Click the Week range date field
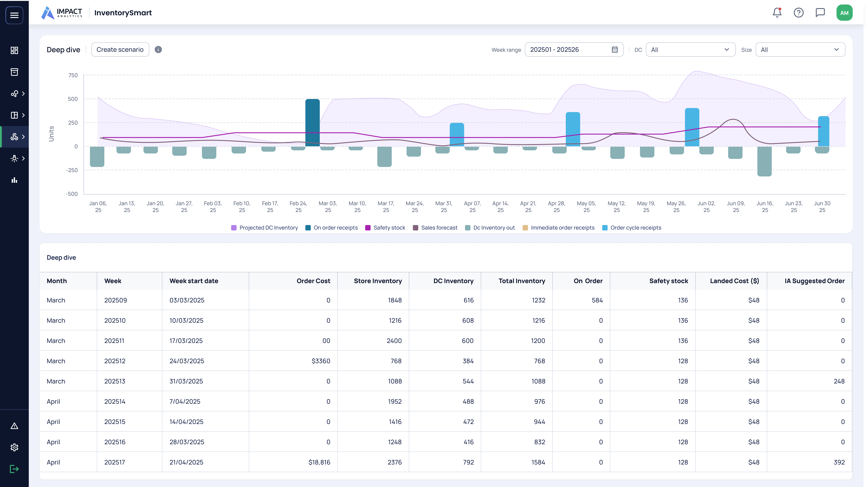 574,50
